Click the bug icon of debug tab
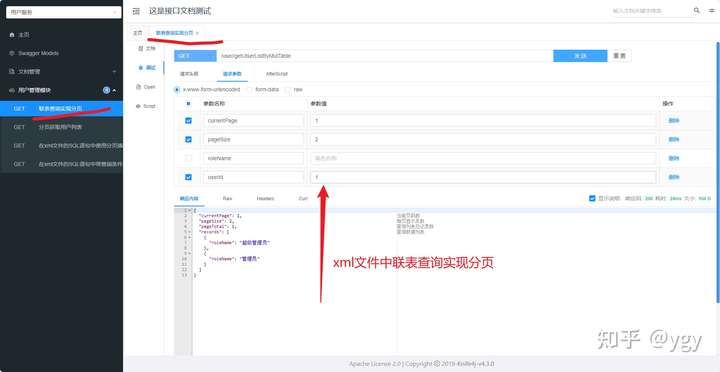 coord(140,68)
